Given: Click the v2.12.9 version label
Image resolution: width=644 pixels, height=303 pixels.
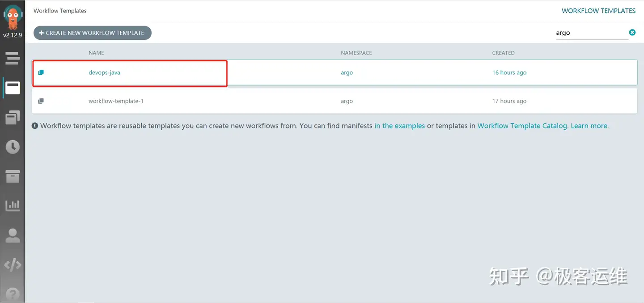Looking at the screenshot, I should coord(13,35).
